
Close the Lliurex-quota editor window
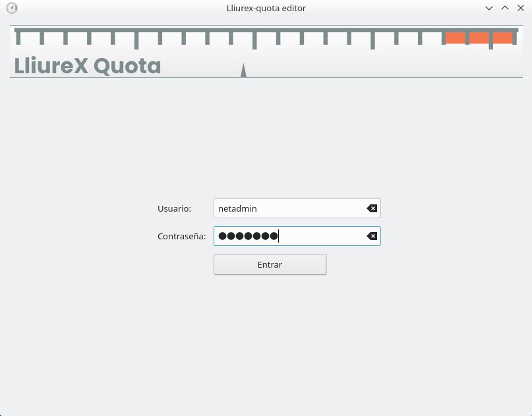[x=521, y=8]
